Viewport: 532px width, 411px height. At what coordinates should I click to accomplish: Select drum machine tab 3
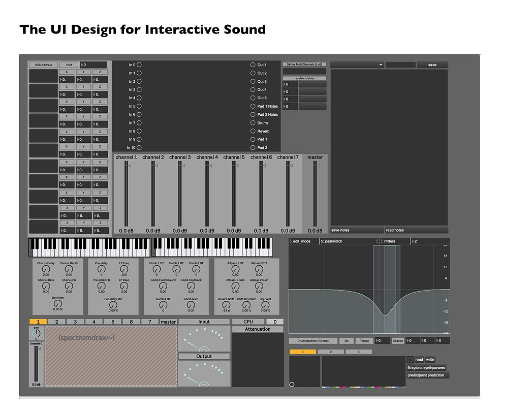coord(359,352)
